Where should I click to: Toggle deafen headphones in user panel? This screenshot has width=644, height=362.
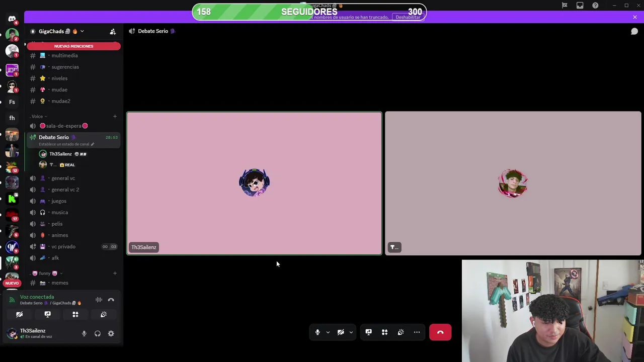(98, 333)
